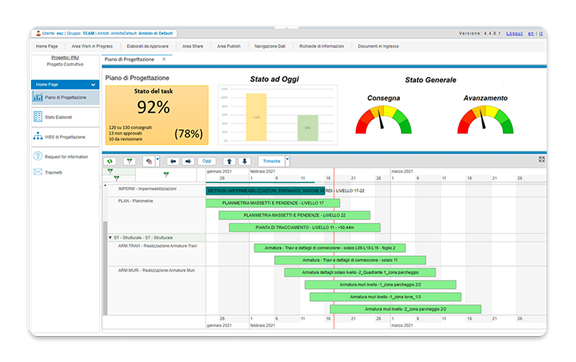Image resolution: width=576 pixels, height=362 pixels.
Task: Click the 'en' language link
Action: (531, 33)
